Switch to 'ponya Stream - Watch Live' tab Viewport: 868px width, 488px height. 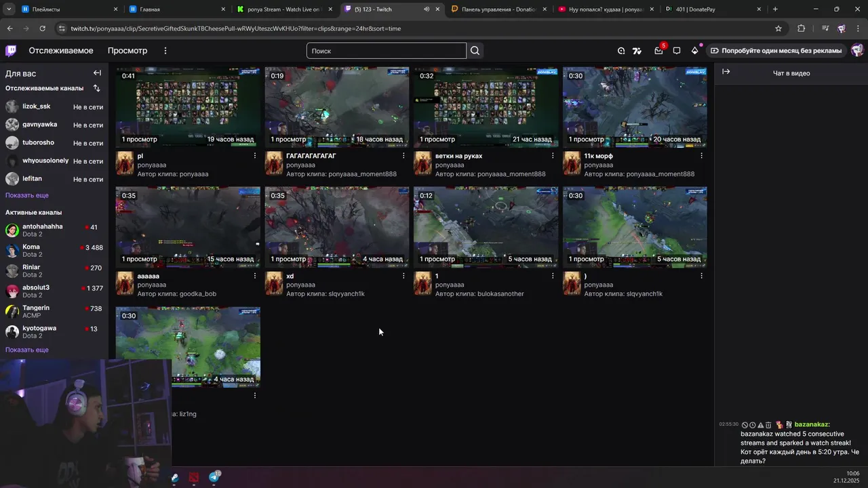(x=283, y=9)
